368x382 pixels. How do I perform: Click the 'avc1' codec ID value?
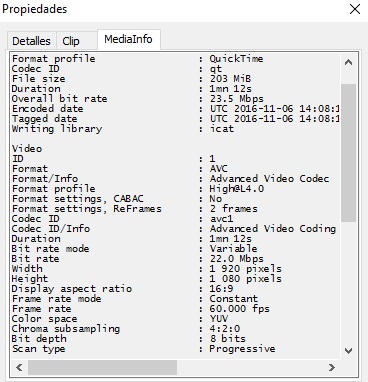[x=222, y=219]
